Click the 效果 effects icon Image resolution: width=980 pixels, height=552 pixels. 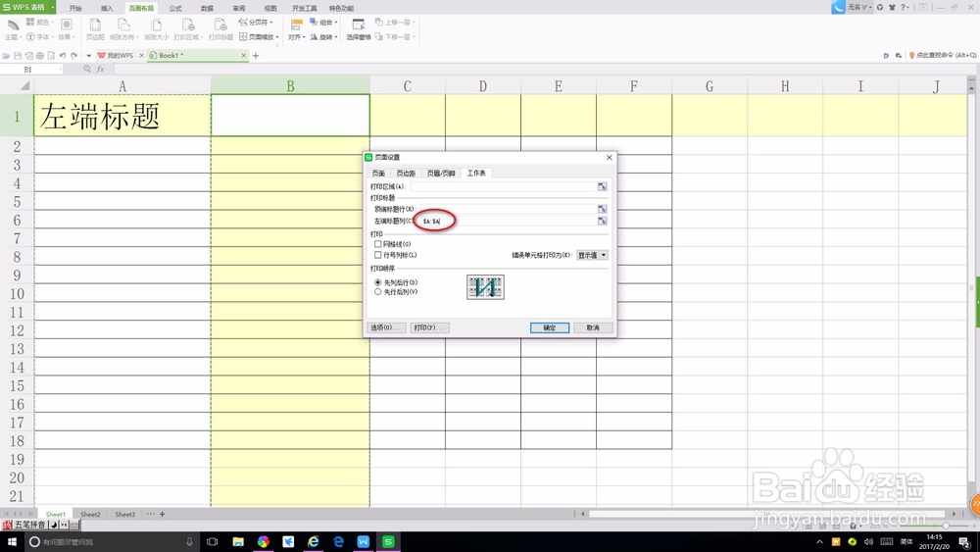tap(67, 25)
